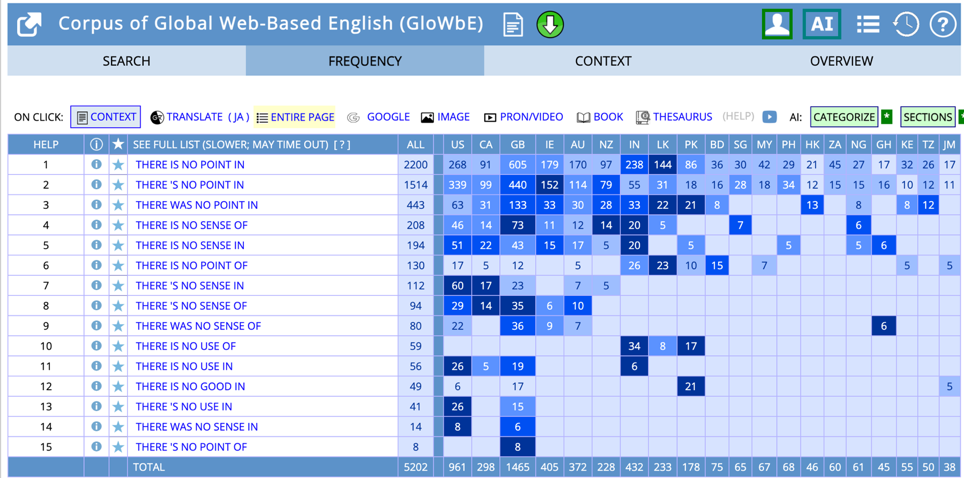Open the user profile icon
964x478 pixels.
[x=777, y=25]
